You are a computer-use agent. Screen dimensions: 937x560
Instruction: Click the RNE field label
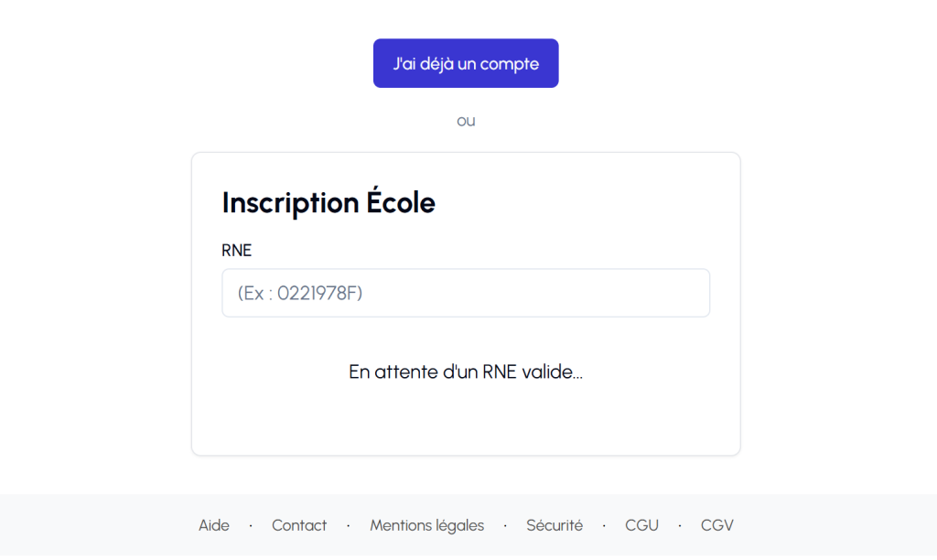tap(237, 251)
